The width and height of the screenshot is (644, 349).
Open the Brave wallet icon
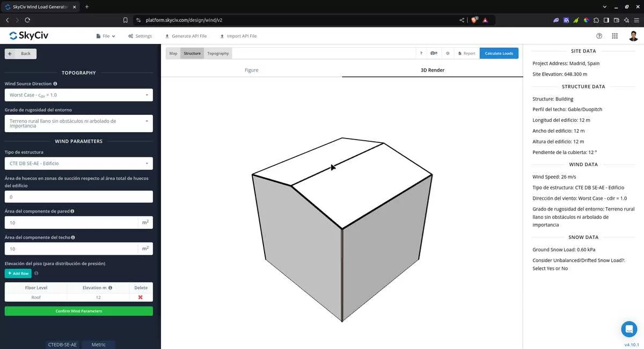[617, 20]
